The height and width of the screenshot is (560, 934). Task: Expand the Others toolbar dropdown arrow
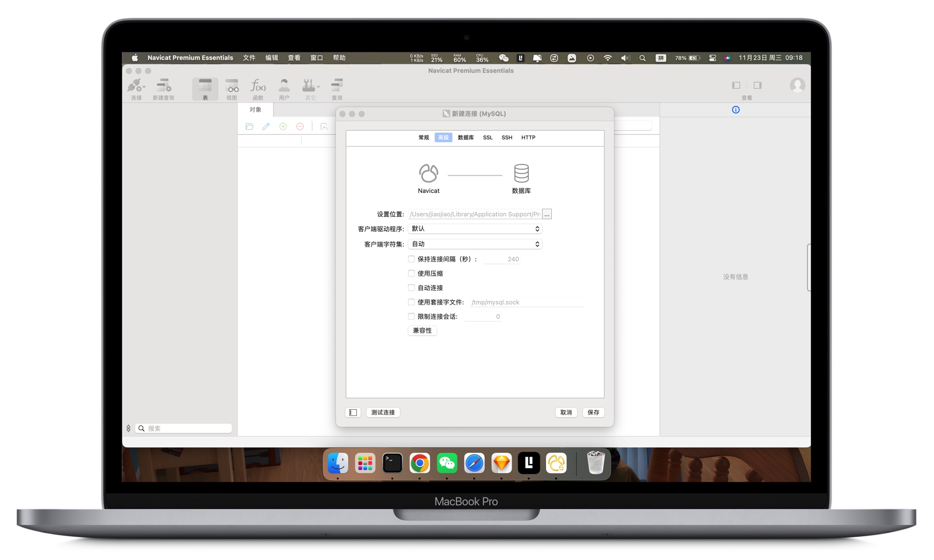point(318,87)
